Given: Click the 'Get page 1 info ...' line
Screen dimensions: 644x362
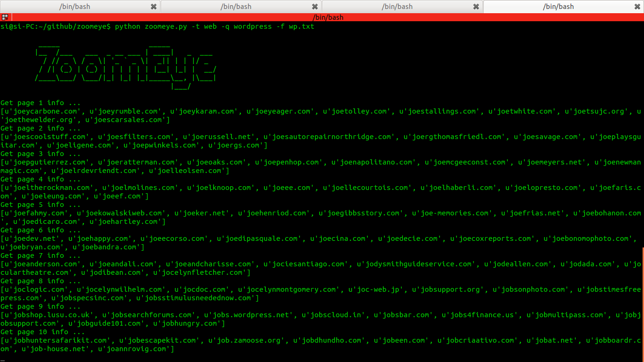Looking at the screenshot, I should pyautogui.click(x=41, y=103).
